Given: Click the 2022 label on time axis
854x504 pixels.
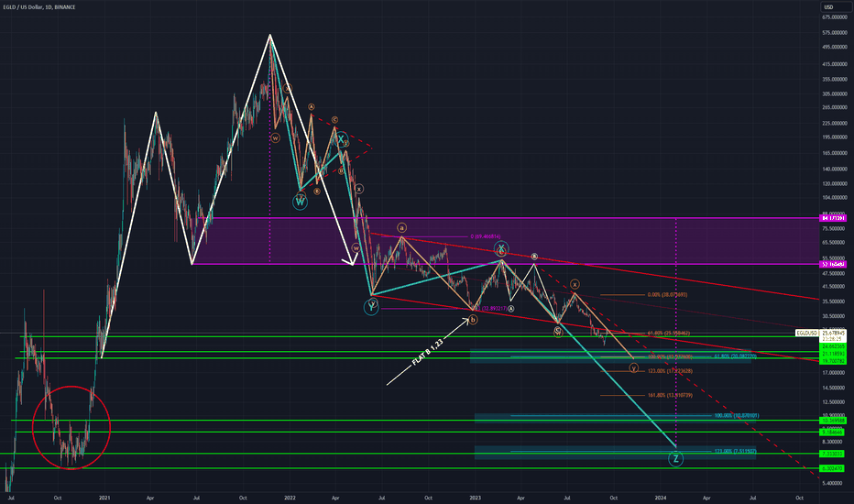Looking at the screenshot, I should pyautogui.click(x=290, y=498).
